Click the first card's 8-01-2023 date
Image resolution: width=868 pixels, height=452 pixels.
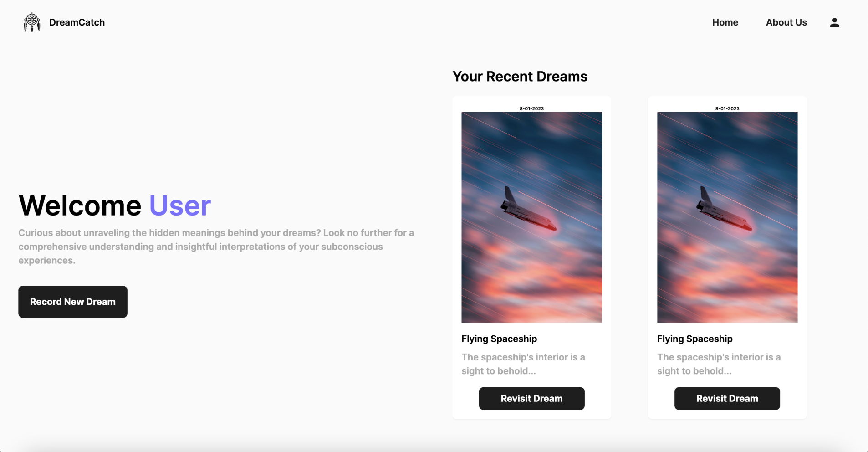point(531,108)
